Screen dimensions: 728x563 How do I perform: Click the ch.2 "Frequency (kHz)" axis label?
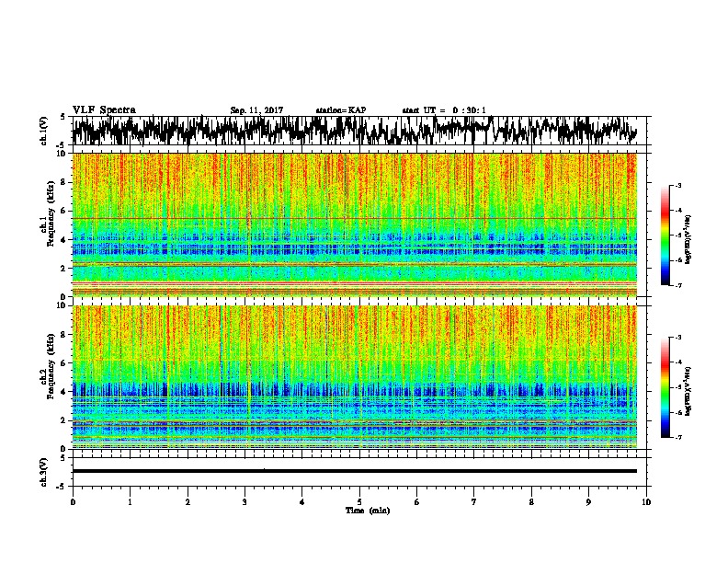51,366
